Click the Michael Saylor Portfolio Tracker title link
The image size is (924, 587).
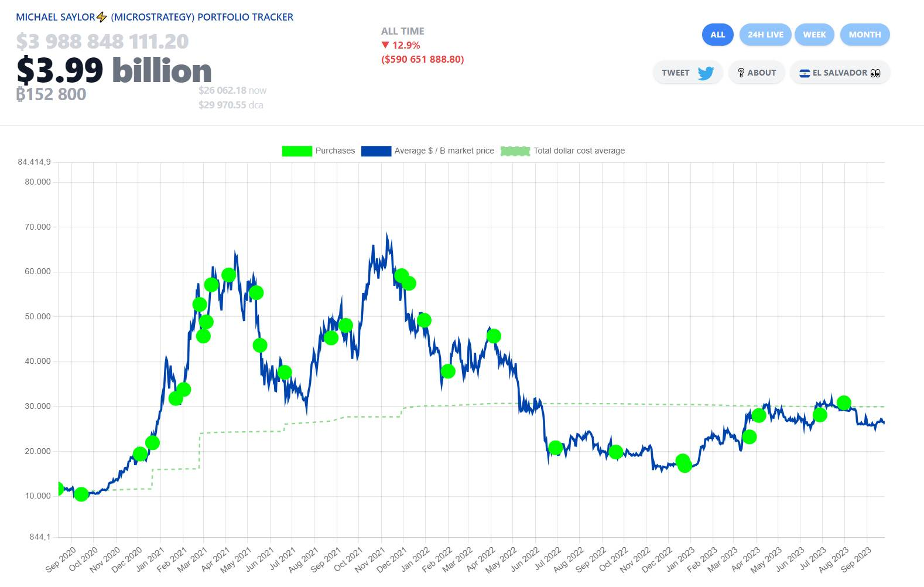(x=155, y=17)
